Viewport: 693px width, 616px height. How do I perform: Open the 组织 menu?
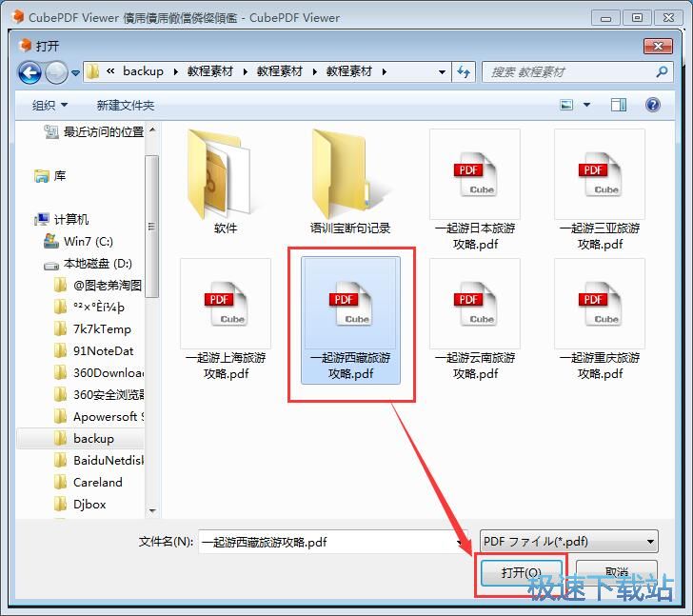(x=49, y=105)
